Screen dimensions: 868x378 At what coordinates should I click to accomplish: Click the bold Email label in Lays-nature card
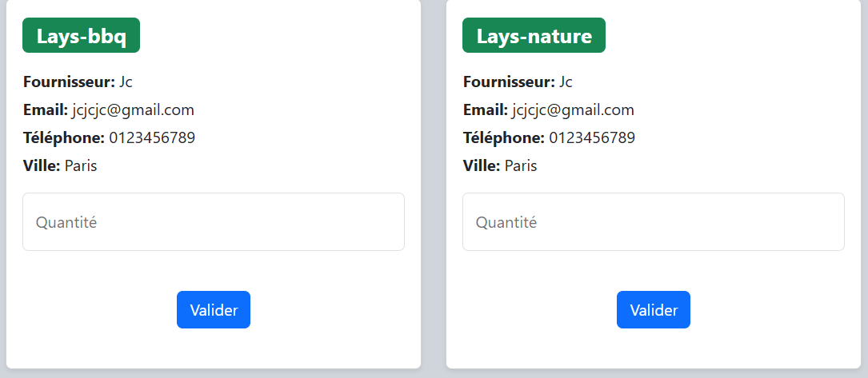coord(485,110)
